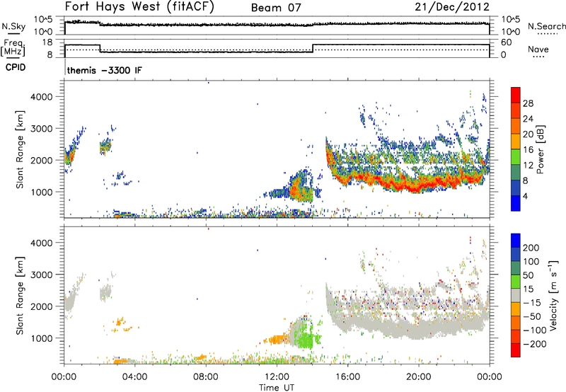The height and width of the screenshot is (392, 566).
Task: Click the gray -15 to 15 velocity color bar segment
Action: tap(516, 295)
